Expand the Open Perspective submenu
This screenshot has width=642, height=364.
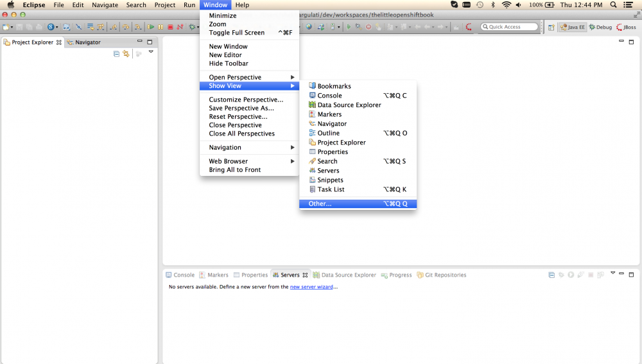pos(249,77)
